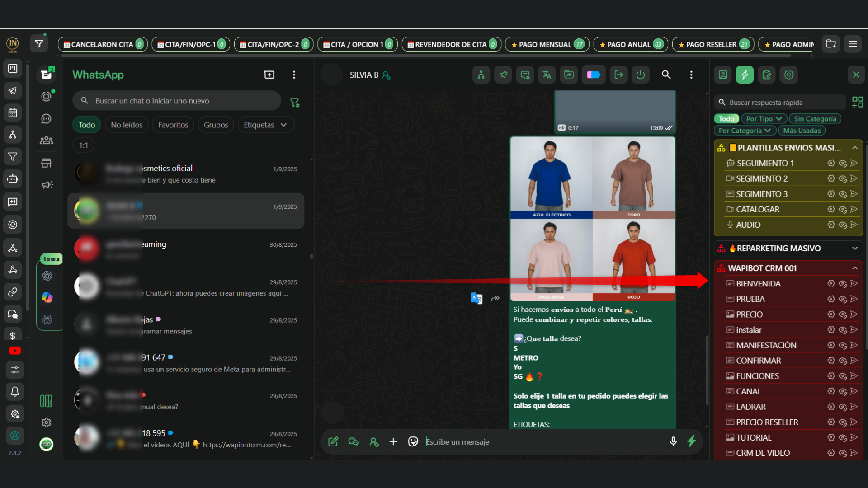Select the No leídos chat filter
Image resolution: width=868 pixels, height=488 pixels.
click(x=127, y=125)
